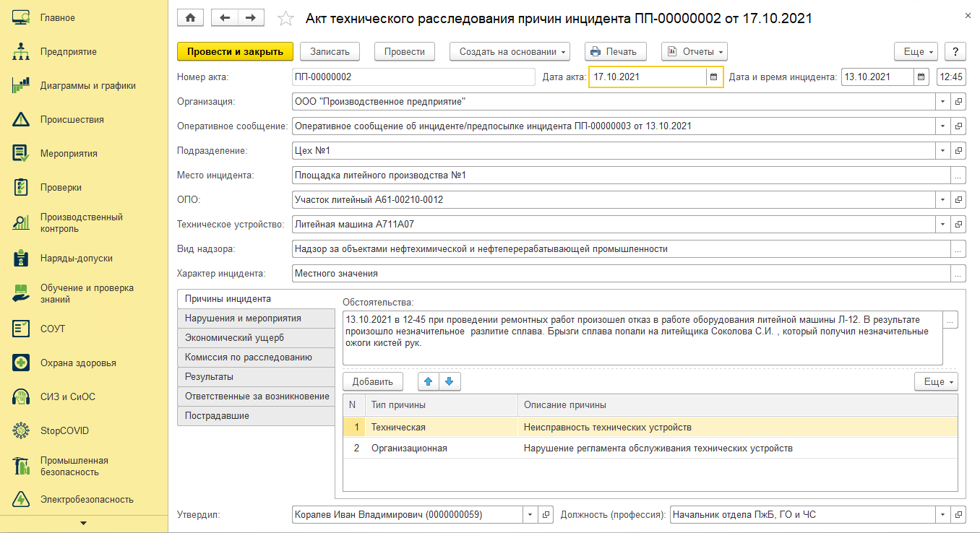Add a new cause with Добавить
The image size is (980, 533).
point(372,381)
